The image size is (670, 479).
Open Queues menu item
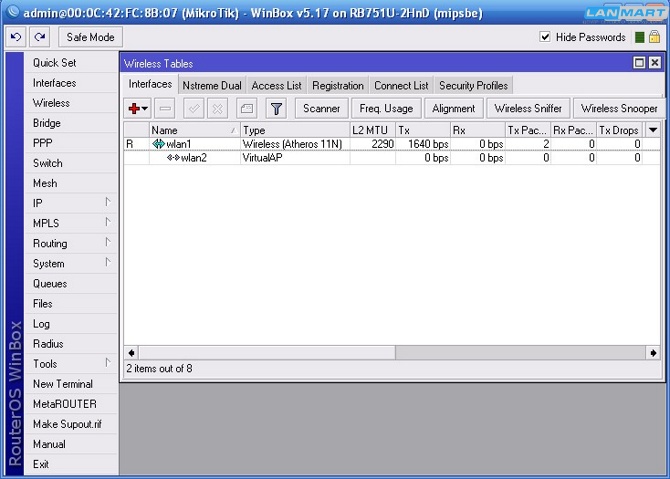point(71,284)
